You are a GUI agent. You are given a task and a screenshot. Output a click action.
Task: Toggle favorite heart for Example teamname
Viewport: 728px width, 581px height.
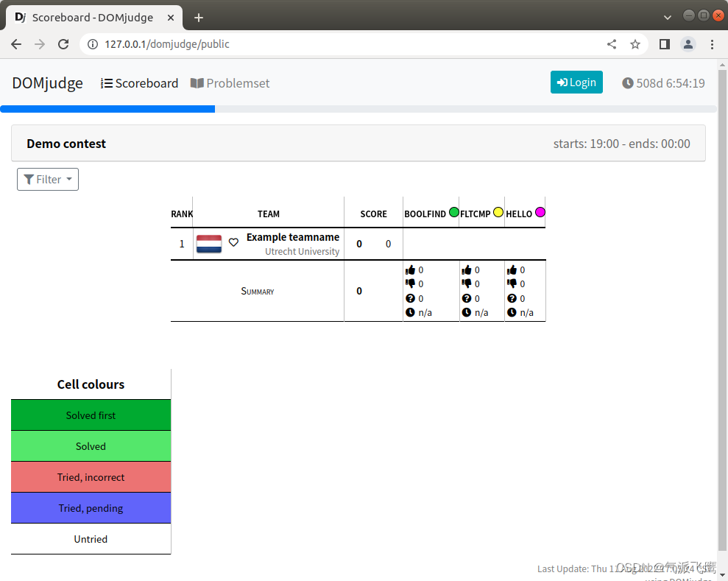pyautogui.click(x=233, y=242)
